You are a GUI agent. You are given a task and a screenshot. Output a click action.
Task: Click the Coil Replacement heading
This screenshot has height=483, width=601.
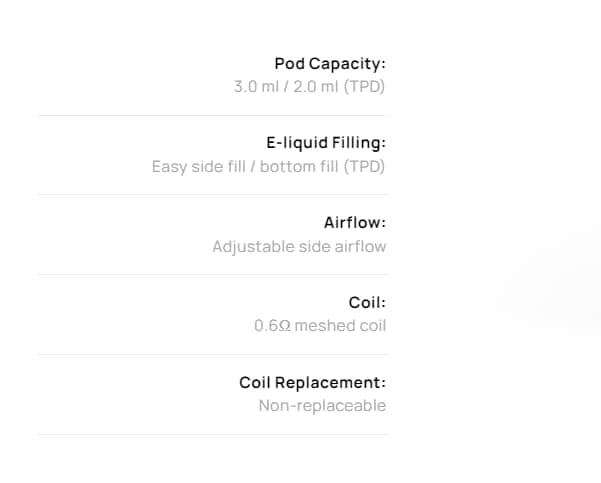click(312, 382)
